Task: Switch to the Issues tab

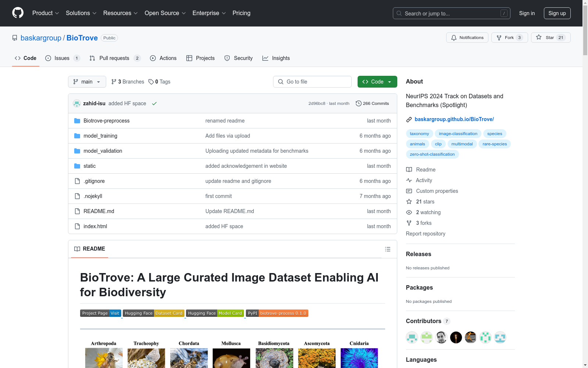Action: pyautogui.click(x=62, y=58)
